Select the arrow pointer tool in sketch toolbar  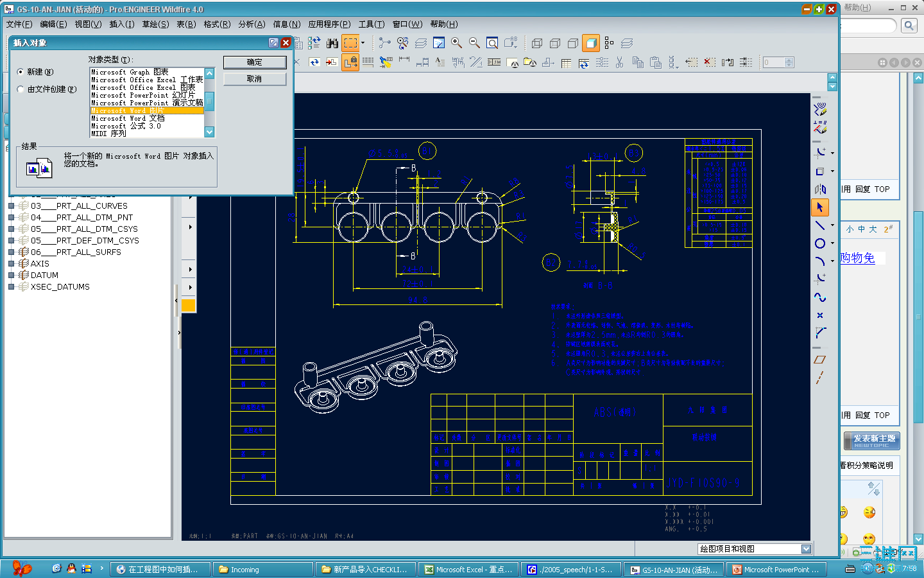pos(820,207)
